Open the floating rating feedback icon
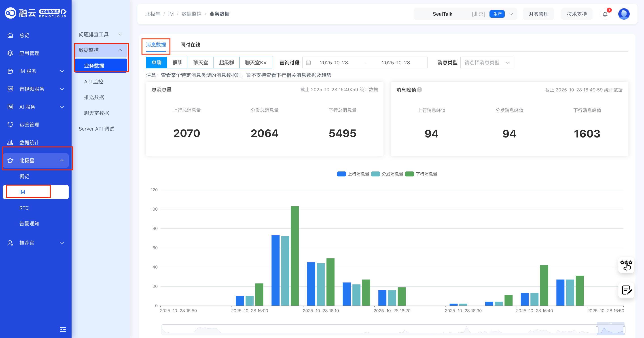Screen dimensions: 644x338 point(626,265)
